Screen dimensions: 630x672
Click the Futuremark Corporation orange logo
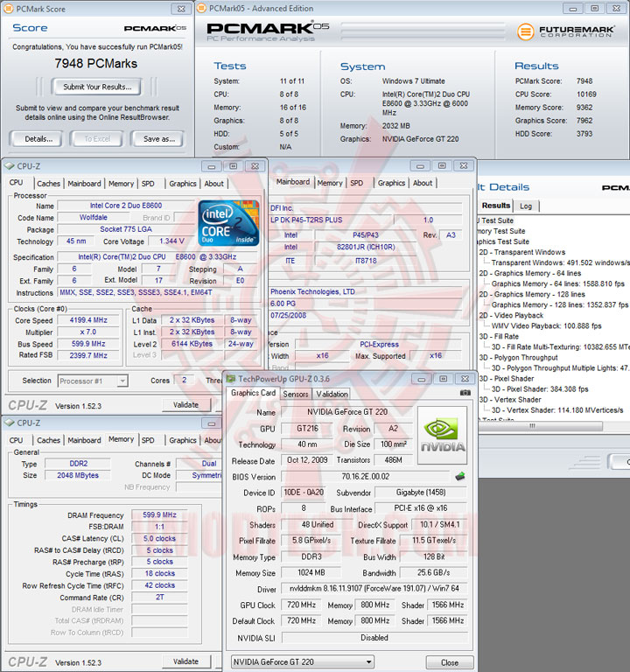525,31
